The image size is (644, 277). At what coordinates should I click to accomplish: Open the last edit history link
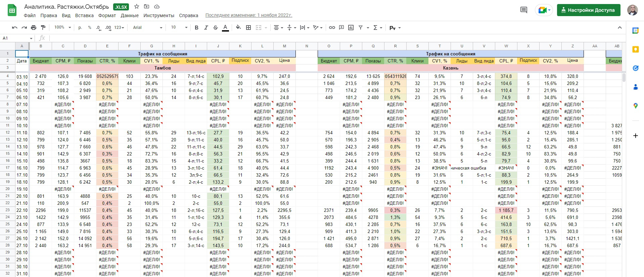pos(249,15)
